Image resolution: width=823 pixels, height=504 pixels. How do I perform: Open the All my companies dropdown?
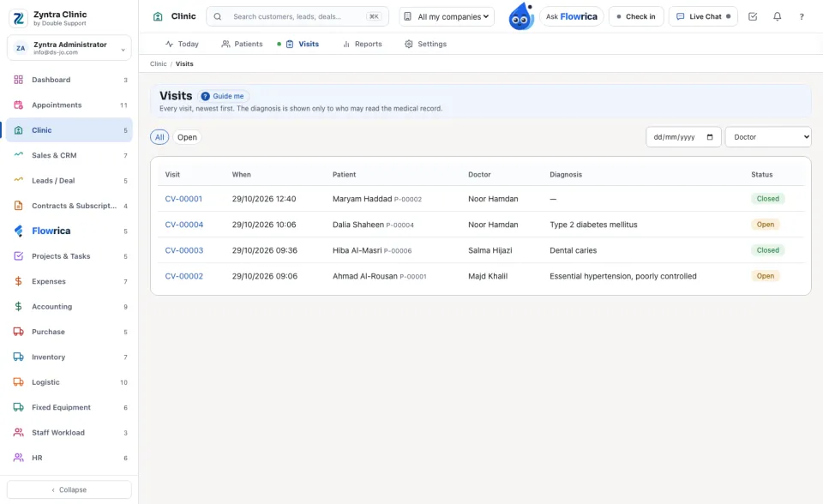pos(447,16)
